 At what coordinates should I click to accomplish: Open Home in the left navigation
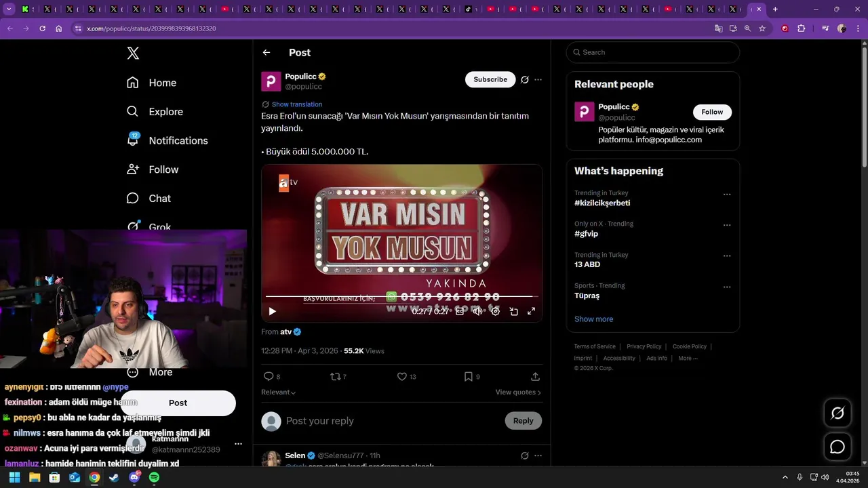[151, 83]
